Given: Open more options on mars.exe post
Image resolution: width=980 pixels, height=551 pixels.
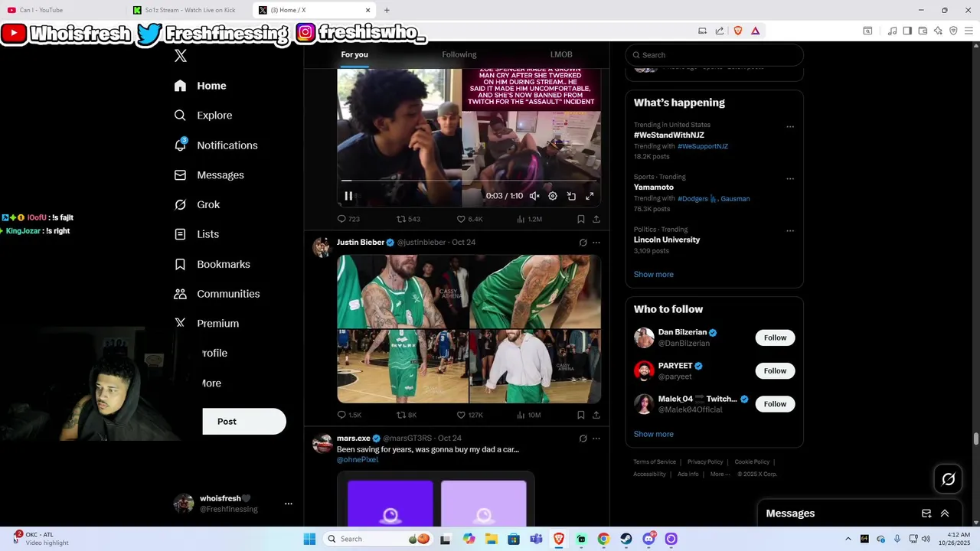Looking at the screenshot, I should [x=596, y=439].
